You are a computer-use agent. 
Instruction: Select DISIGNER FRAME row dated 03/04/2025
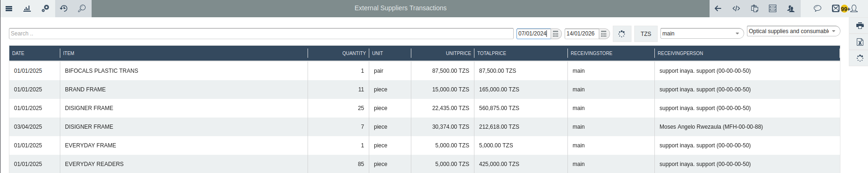click(424, 127)
